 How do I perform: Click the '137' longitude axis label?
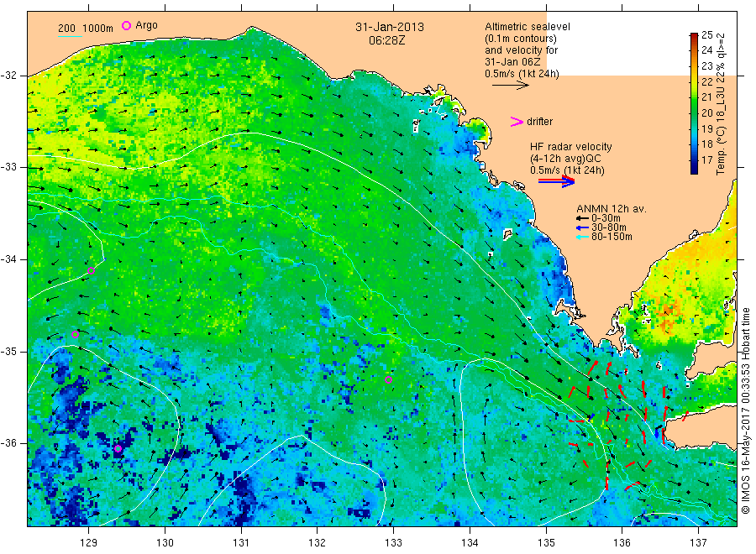tap(698, 543)
